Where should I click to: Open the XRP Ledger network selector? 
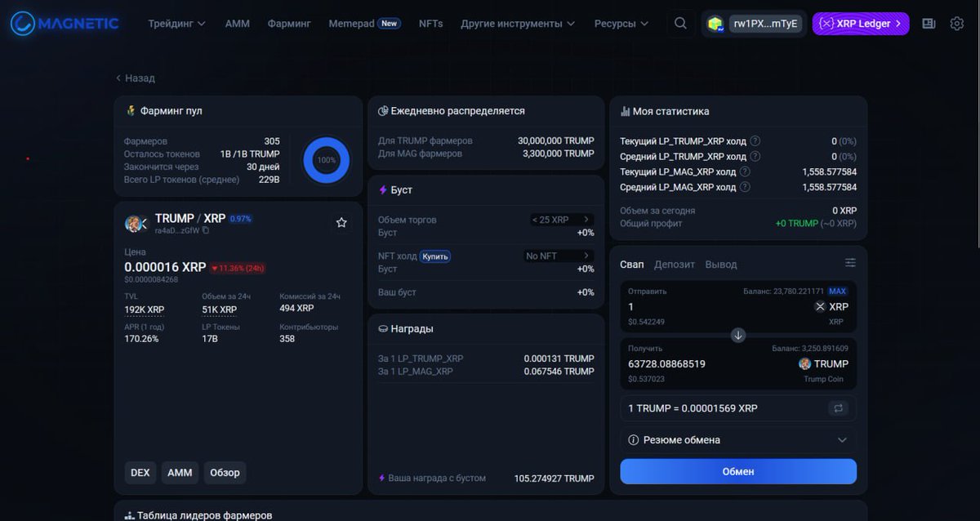[861, 24]
